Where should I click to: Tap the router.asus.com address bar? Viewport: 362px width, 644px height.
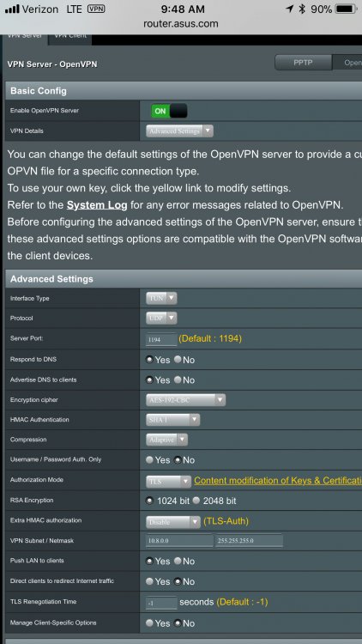181,23
